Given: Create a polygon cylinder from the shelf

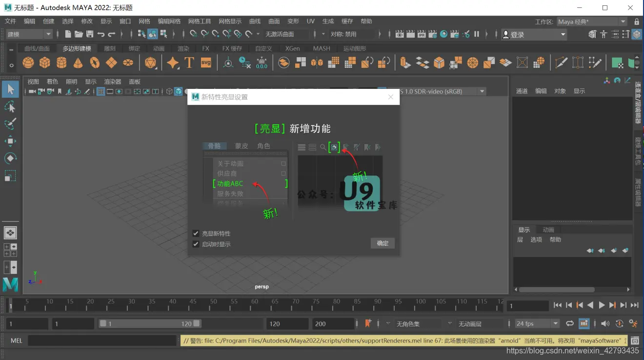Looking at the screenshot, I should (x=60, y=62).
